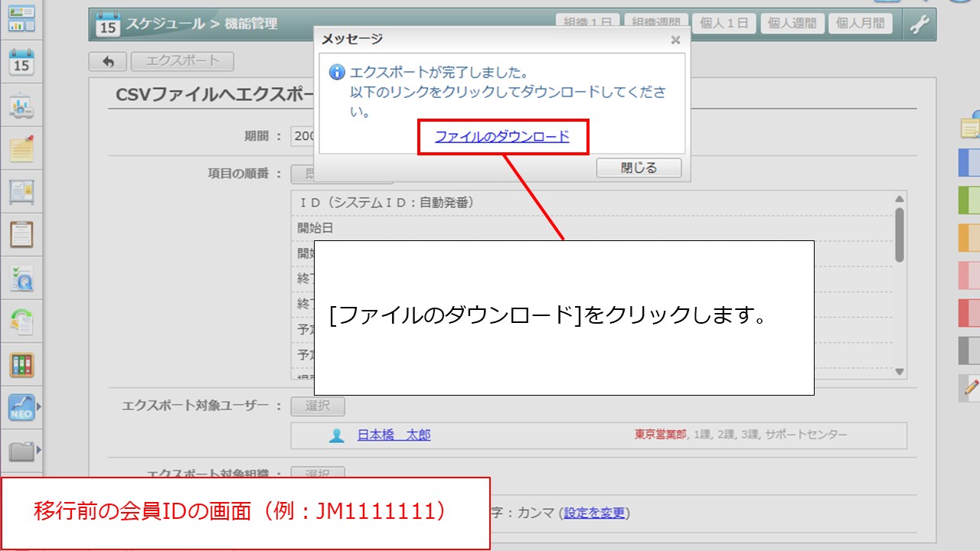
Task: Select the 開始日 list row
Action: tap(593, 228)
